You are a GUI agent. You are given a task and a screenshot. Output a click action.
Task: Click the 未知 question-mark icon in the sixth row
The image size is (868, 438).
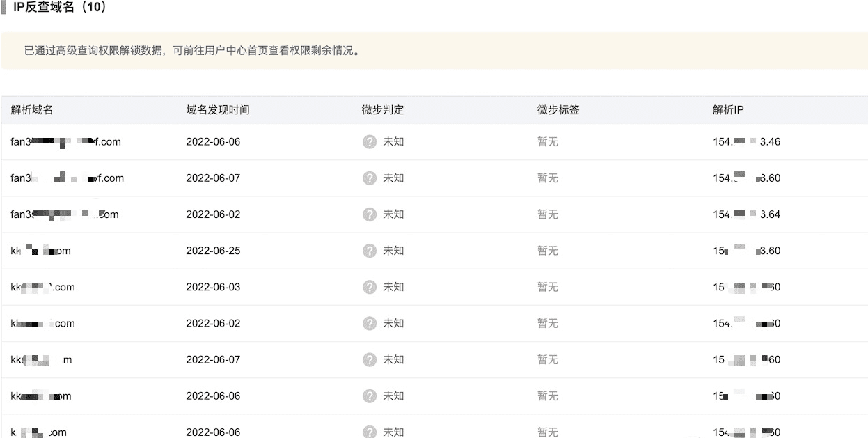[370, 323]
